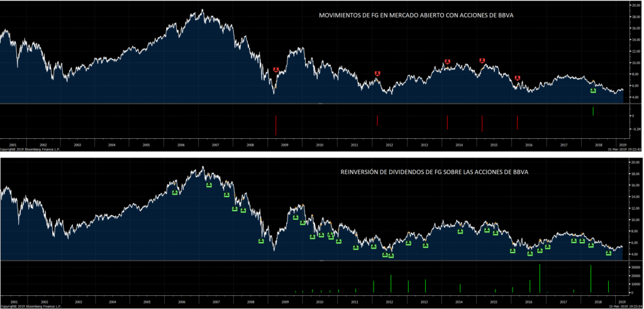Click the green volume bar in upper chart 2018

[593, 111]
